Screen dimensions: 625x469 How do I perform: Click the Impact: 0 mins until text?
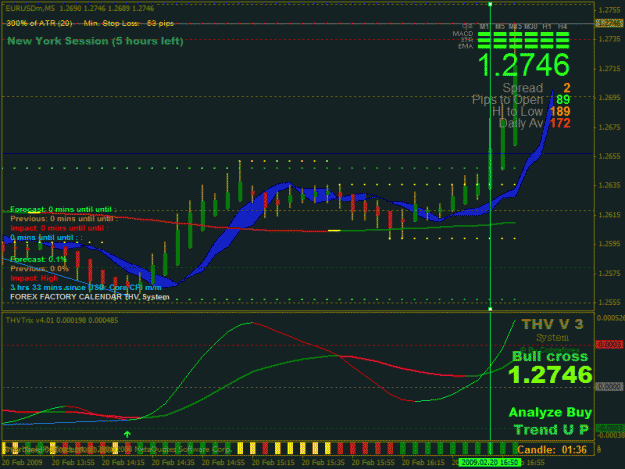click(59, 228)
